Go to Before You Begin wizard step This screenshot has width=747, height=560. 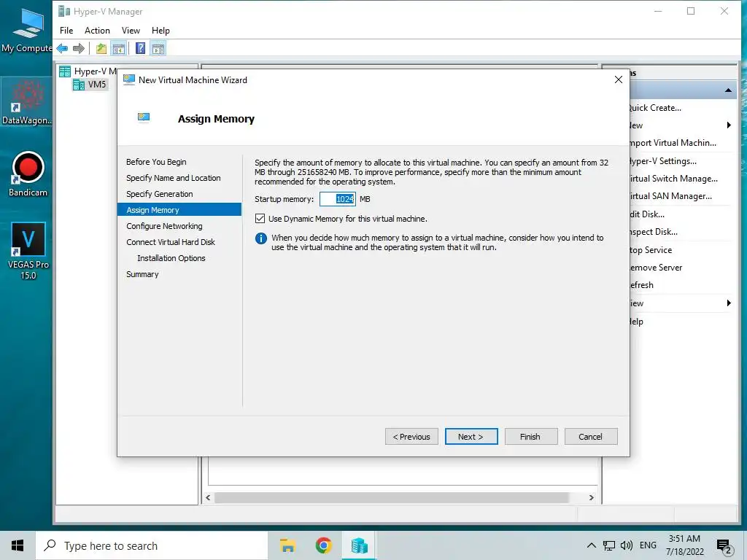(x=156, y=162)
